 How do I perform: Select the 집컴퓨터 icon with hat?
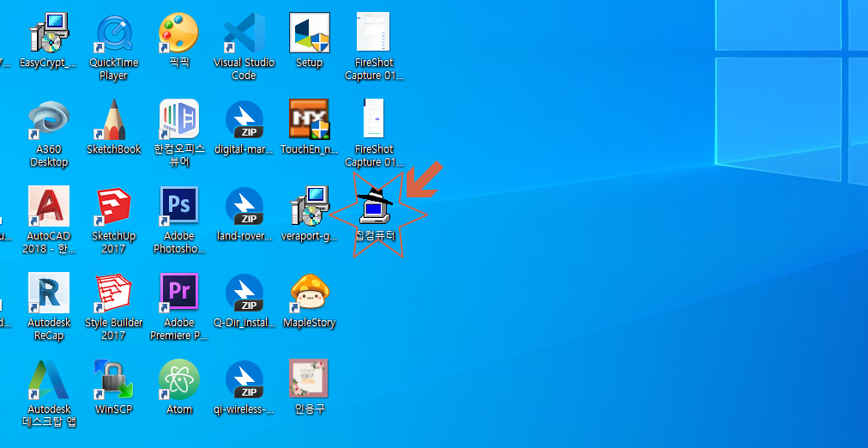pyautogui.click(x=375, y=206)
